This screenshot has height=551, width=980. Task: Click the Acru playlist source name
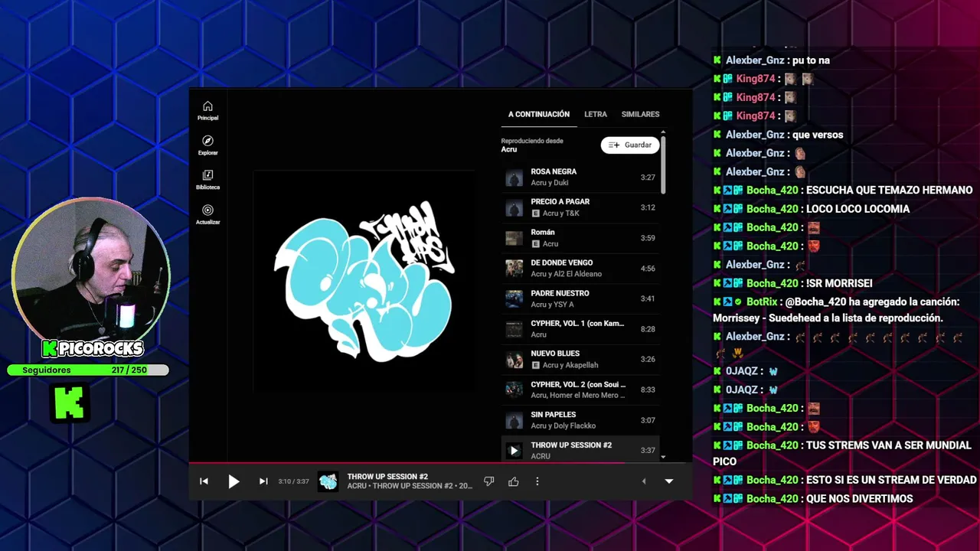tap(509, 149)
